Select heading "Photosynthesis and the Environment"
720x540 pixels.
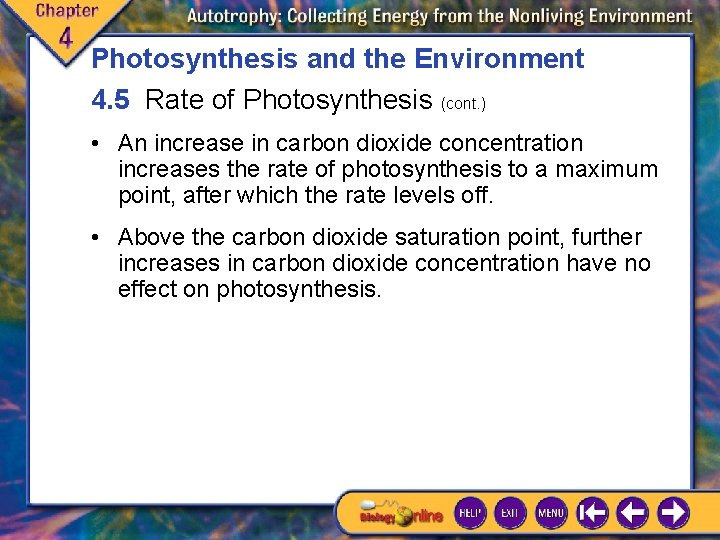(338, 59)
